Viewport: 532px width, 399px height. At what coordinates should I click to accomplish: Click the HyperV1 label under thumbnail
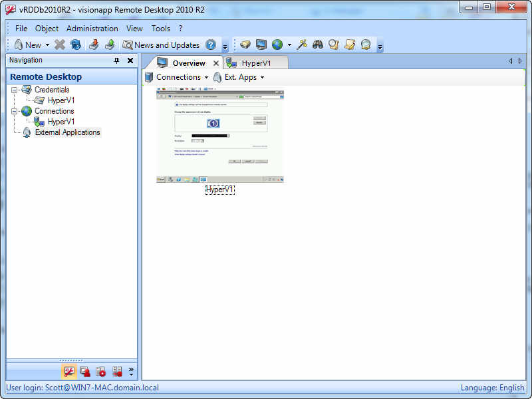click(x=220, y=190)
